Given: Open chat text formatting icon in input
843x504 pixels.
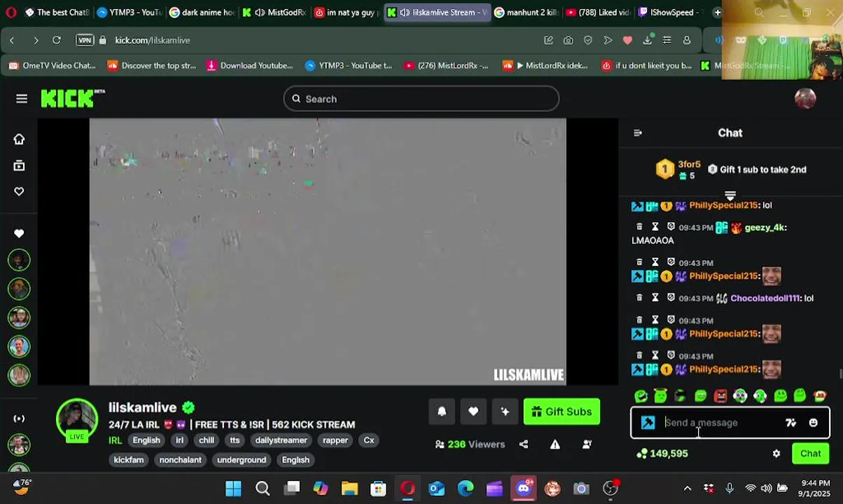Looking at the screenshot, I should [x=790, y=423].
